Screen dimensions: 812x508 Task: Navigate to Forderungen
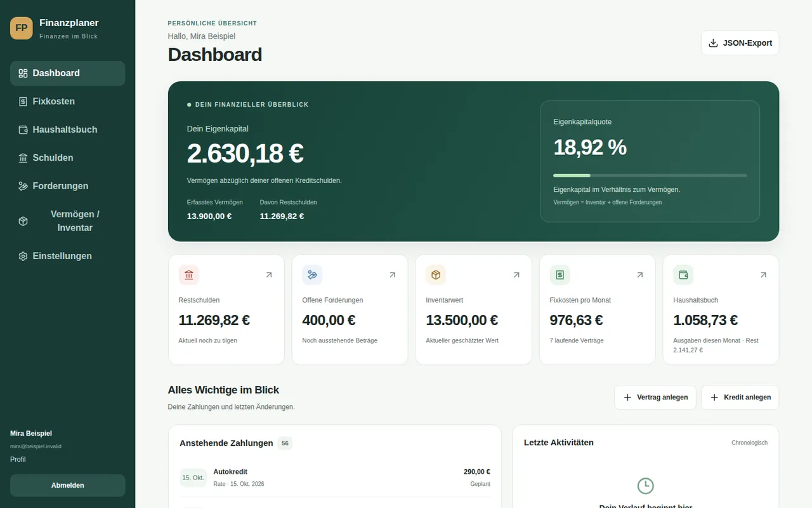tap(67, 186)
